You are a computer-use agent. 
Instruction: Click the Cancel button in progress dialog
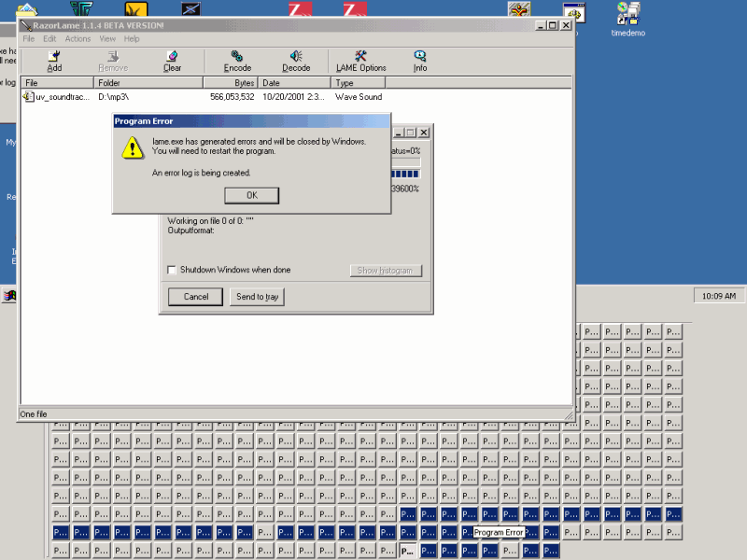click(195, 297)
